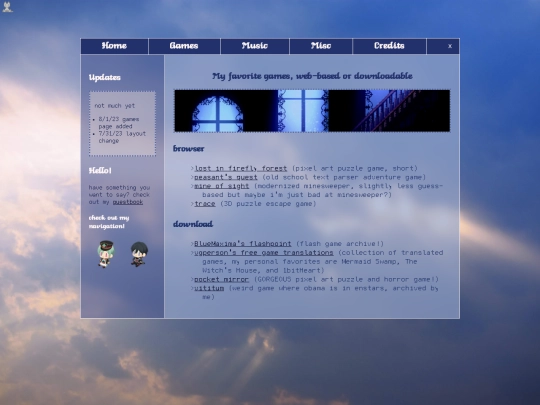Screen dimensions: 540x405
Task: Visit the guestbook link in the sidebar
Action: 128,202
